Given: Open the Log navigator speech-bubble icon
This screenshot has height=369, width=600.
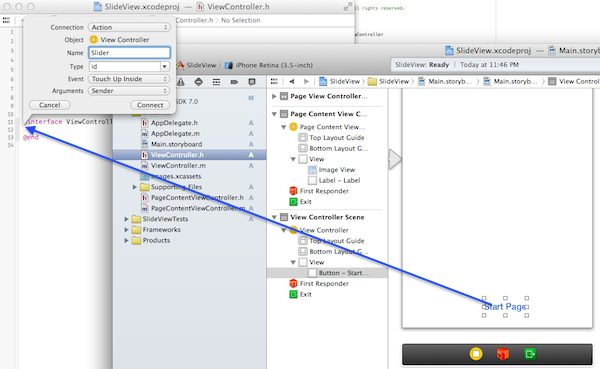Looking at the screenshot, I should coord(251,82).
